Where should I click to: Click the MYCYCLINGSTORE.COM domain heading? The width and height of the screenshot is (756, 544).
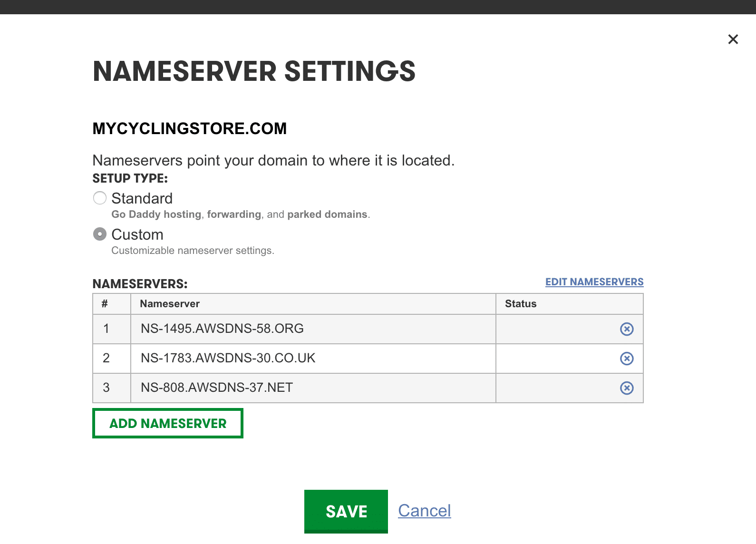pos(189,128)
